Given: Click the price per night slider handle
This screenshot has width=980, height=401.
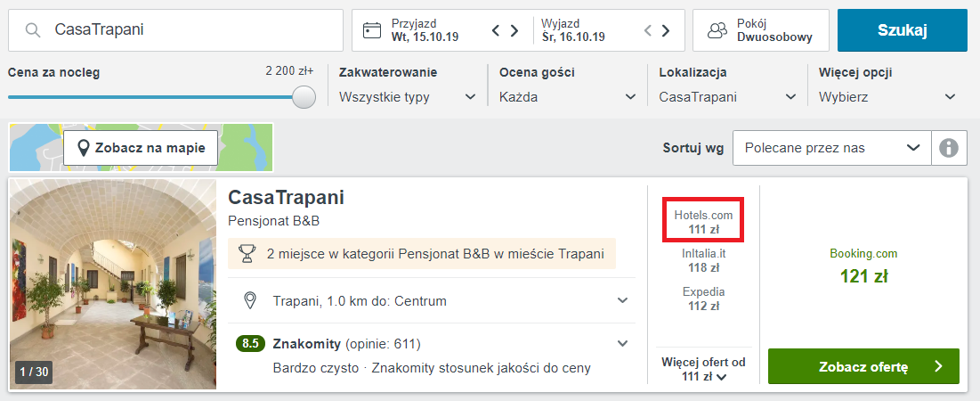Looking at the screenshot, I should point(304,97).
